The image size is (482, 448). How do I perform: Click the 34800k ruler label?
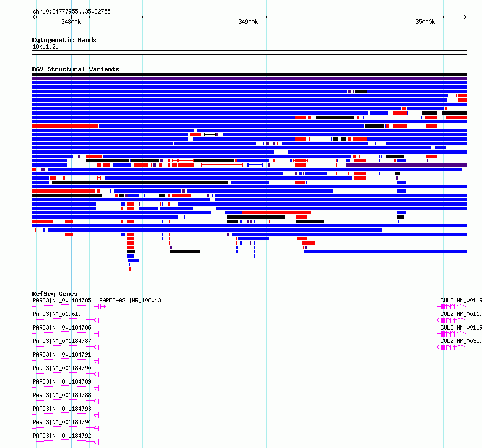point(71,22)
